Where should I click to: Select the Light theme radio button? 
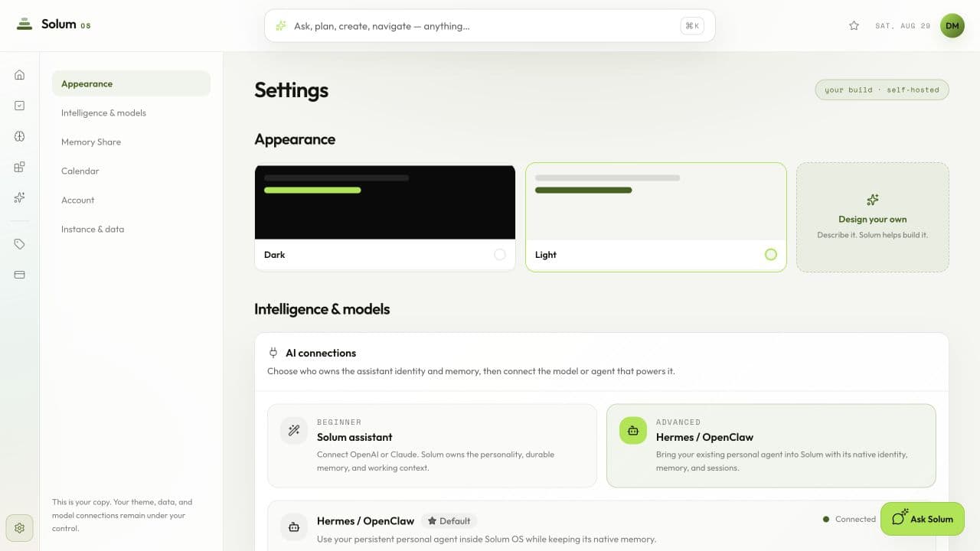[771, 255]
